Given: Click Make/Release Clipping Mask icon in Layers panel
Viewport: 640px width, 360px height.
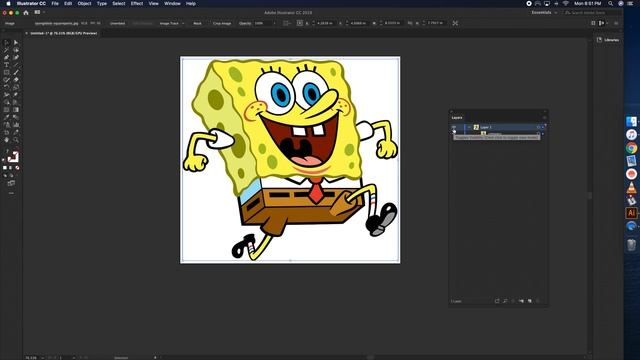Looking at the screenshot, I should (x=513, y=301).
